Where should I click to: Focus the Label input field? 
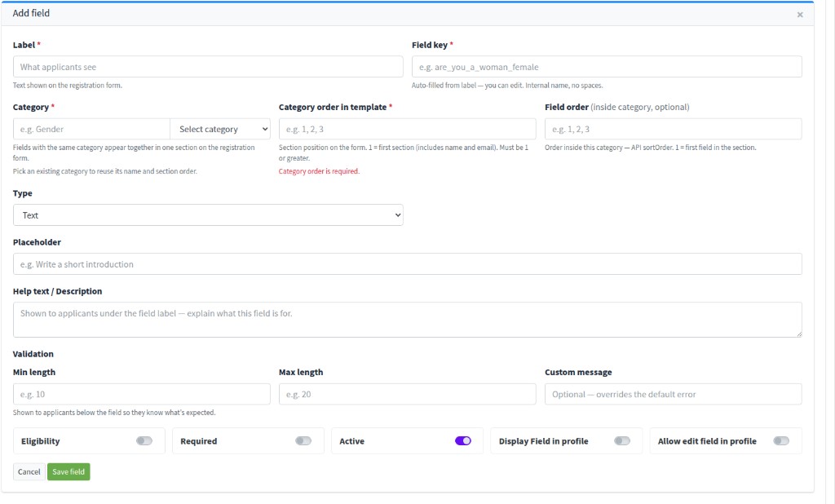[x=208, y=67]
